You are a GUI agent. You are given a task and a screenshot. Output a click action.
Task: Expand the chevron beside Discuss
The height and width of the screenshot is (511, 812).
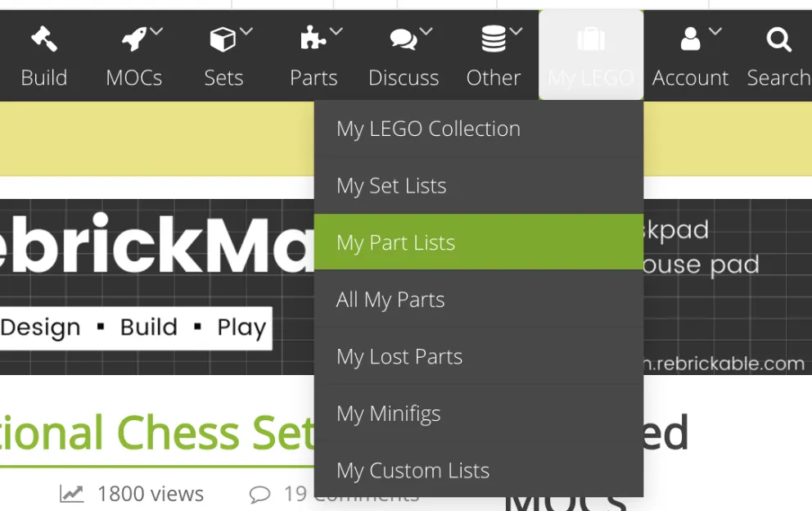[426, 31]
